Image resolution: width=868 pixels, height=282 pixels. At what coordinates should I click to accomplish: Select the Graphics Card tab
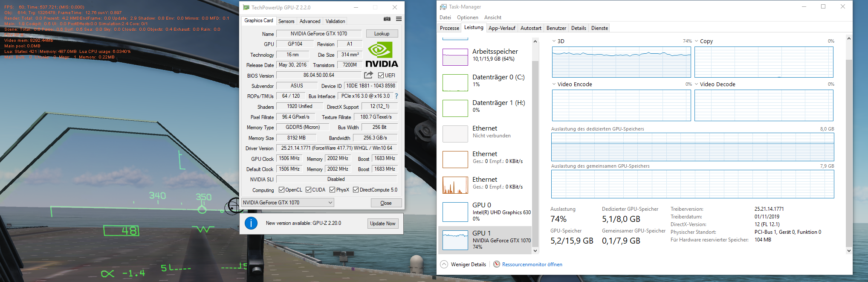coord(259,20)
